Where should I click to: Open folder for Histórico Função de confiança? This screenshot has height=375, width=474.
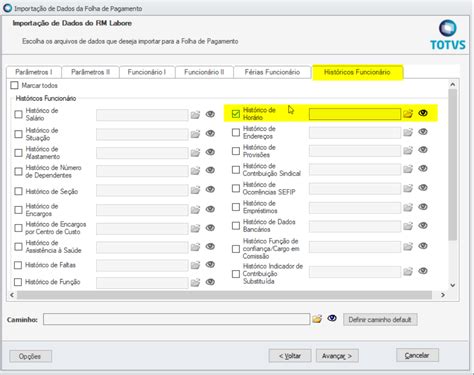408,247
